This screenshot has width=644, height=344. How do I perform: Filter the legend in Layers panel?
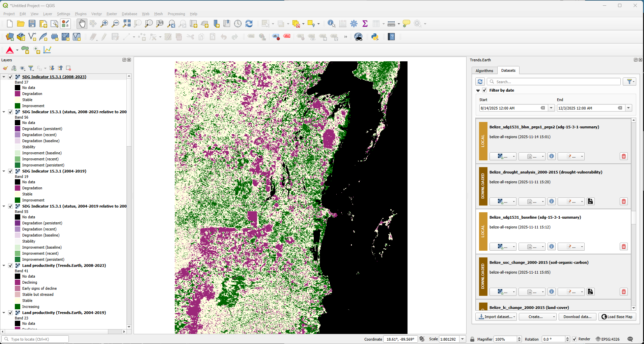click(31, 68)
